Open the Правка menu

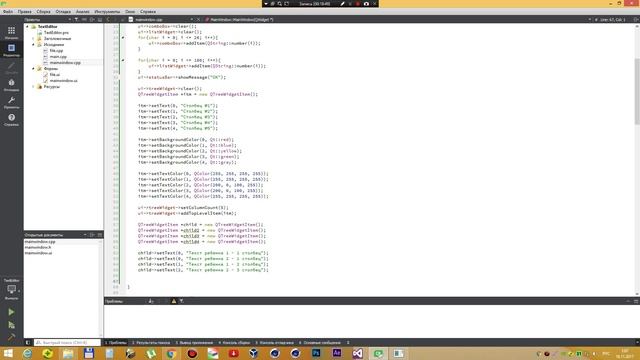point(24,11)
